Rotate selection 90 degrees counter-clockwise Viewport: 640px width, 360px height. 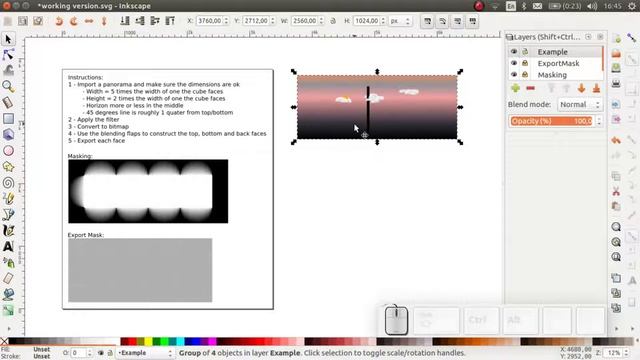tap(59, 21)
